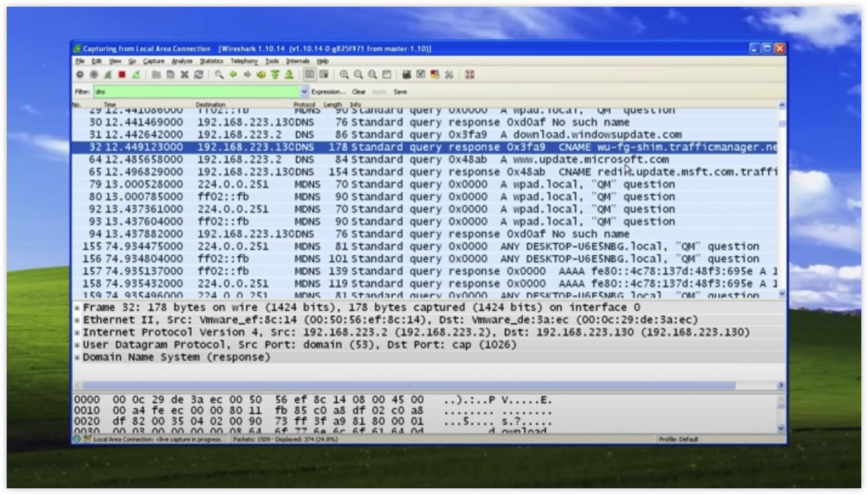Zoom in on packet text
This screenshot has width=868, height=495.
344,75
